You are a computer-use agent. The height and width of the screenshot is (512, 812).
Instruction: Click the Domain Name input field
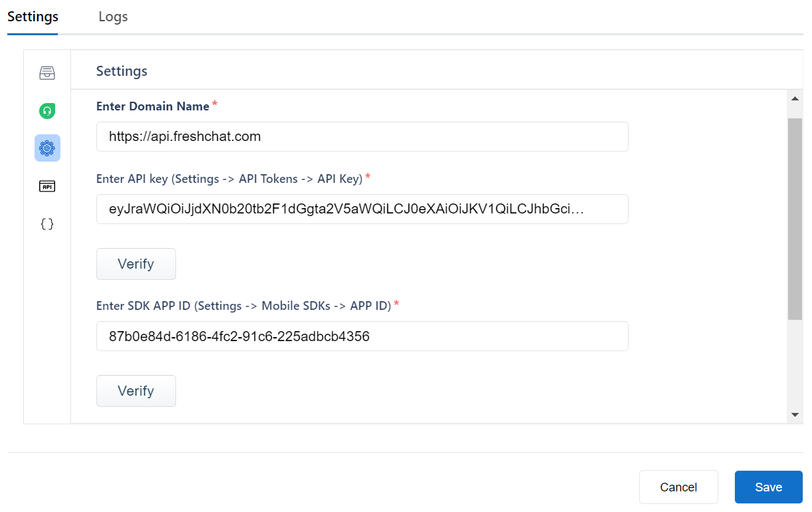click(x=362, y=136)
